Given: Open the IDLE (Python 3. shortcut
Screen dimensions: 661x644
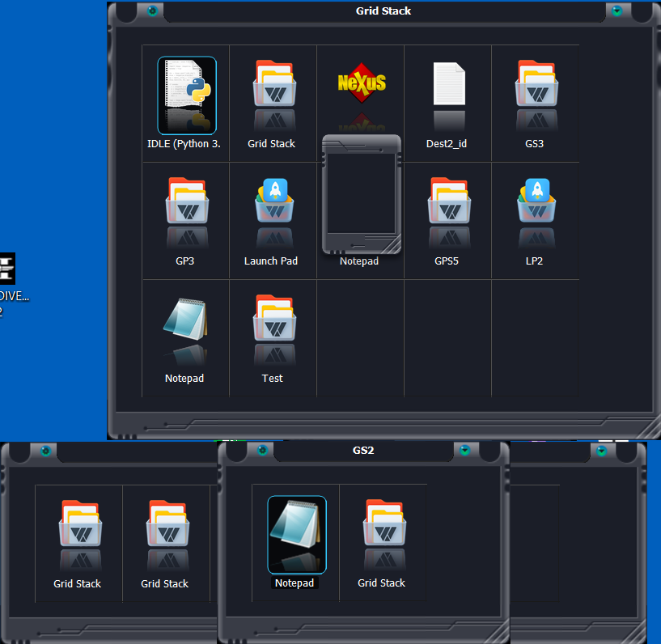Looking at the screenshot, I should (x=186, y=95).
